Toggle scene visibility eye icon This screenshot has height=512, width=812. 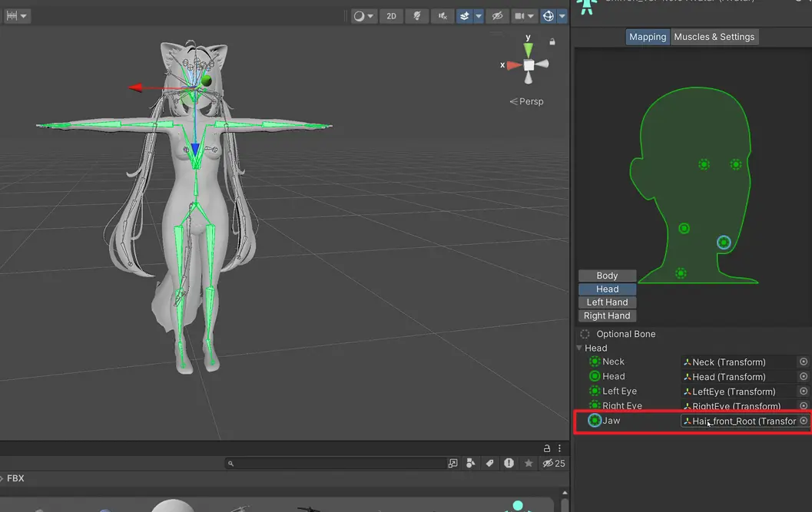tap(497, 16)
